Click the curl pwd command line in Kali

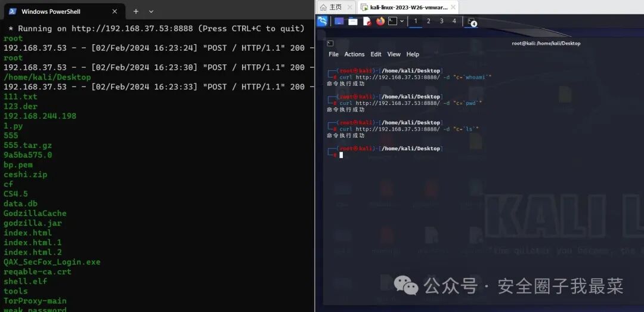click(x=410, y=103)
